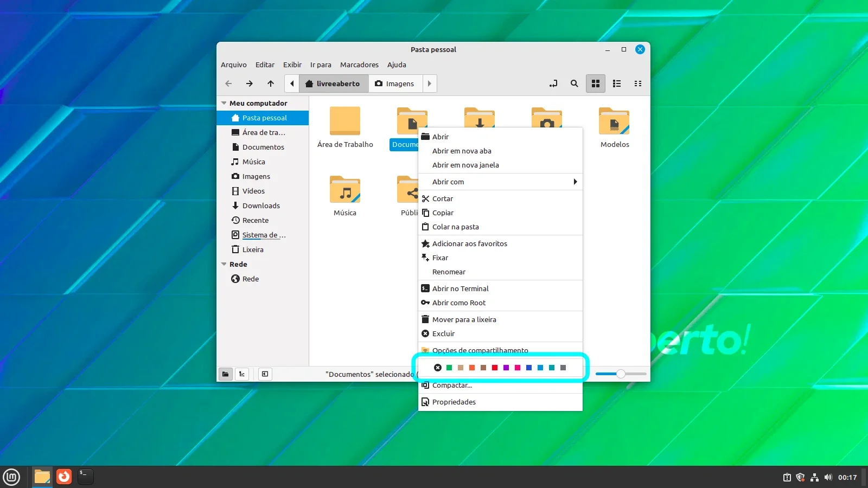Click the Imagens breadcrumb button
Viewport: 868px width, 488px height.
[x=394, y=84]
